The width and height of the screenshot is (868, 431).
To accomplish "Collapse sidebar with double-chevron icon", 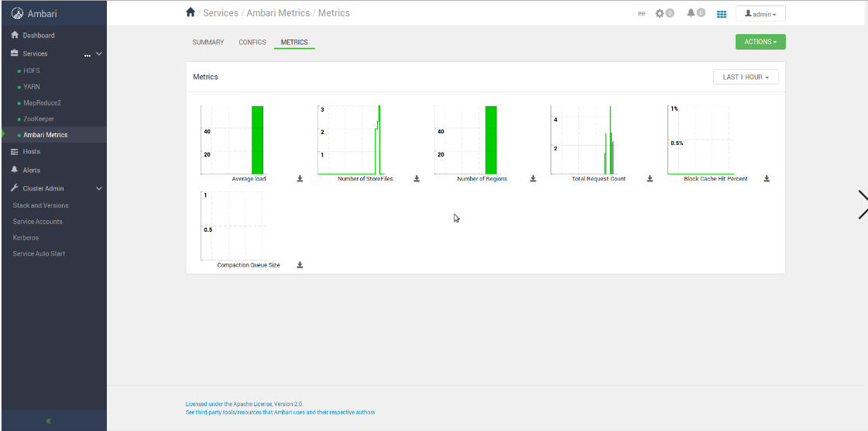I will point(49,421).
